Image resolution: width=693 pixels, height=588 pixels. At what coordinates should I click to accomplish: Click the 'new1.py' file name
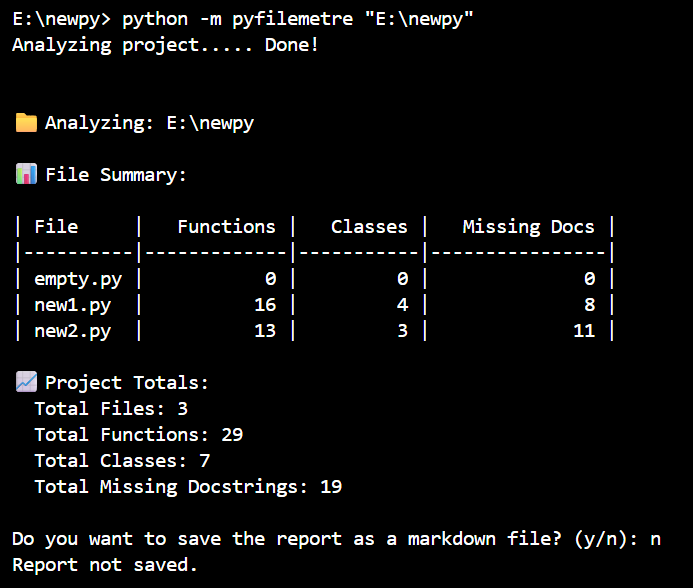[x=72, y=305]
